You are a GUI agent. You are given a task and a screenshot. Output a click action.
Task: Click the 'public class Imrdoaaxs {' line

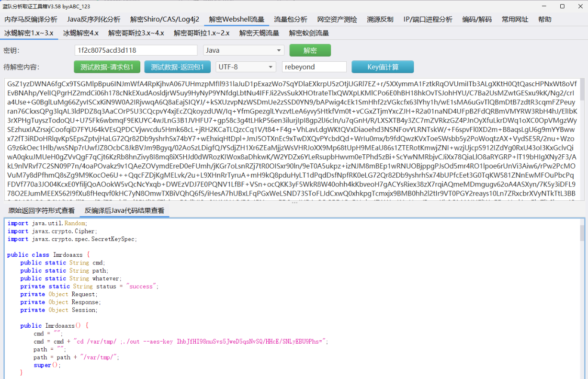[48, 255]
